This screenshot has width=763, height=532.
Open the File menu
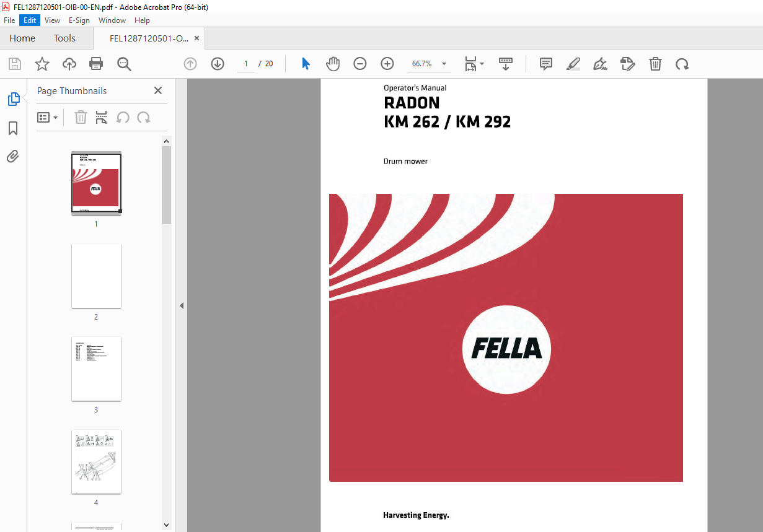(x=9, y=20)
